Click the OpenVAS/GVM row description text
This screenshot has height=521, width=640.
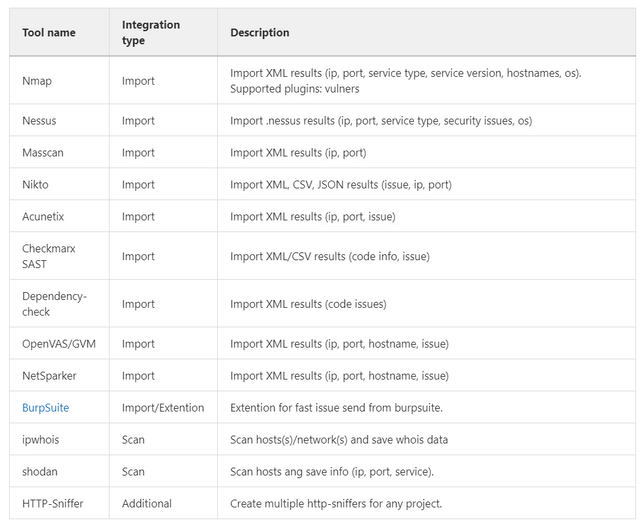[x=339, y=344]
